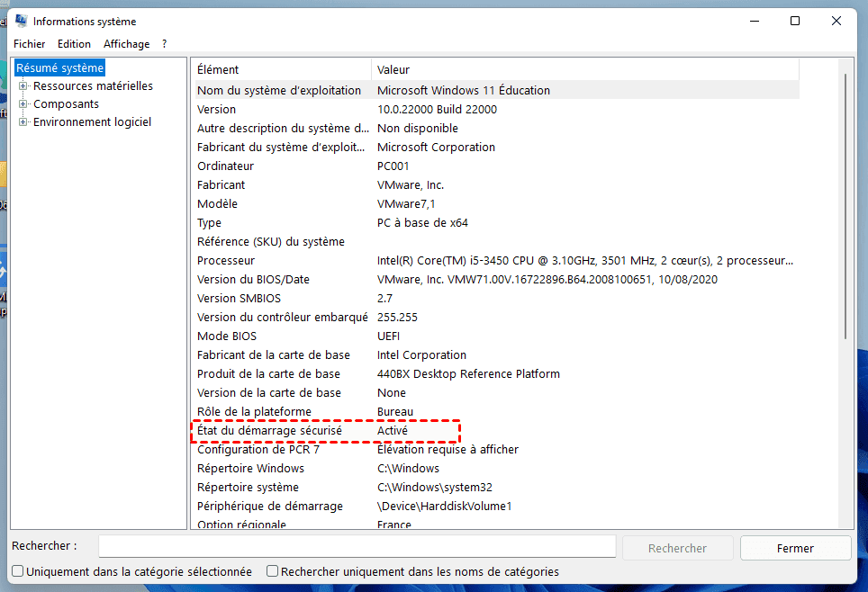Select the Mode BIOS row
Screen dimensions: 868x592
point(497,336)
